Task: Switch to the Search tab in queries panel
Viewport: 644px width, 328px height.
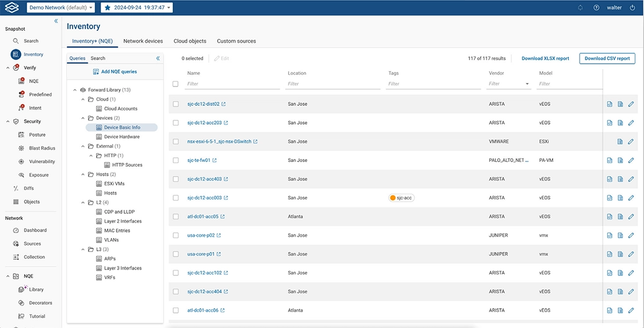Action: 98,58
